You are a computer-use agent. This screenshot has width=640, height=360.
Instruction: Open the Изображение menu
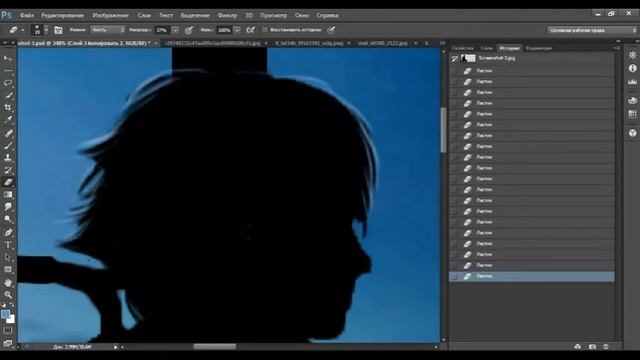point(111,16)
